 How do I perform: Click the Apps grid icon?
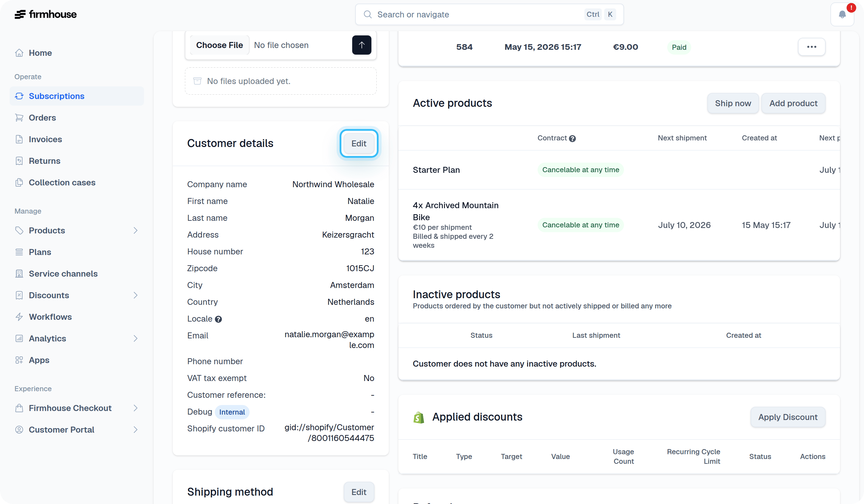click(x=19, y=360)
